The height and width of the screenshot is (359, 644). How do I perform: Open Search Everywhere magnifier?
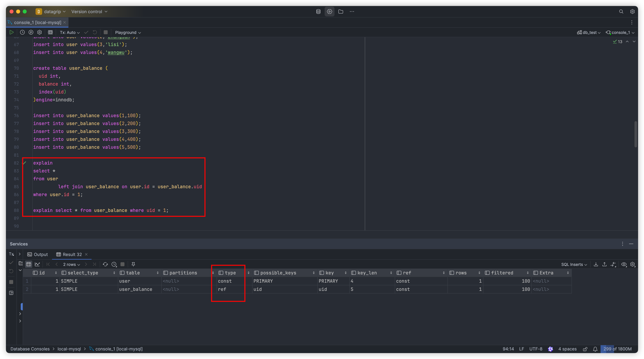(x=621, y=12)
